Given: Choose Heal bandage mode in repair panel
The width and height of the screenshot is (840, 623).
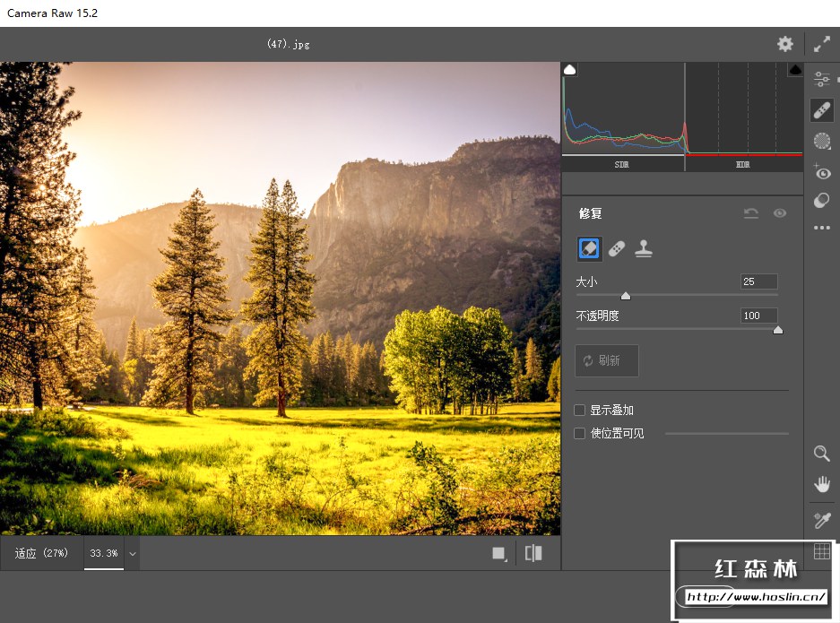Looking at the screenshot, I should 617,249.
